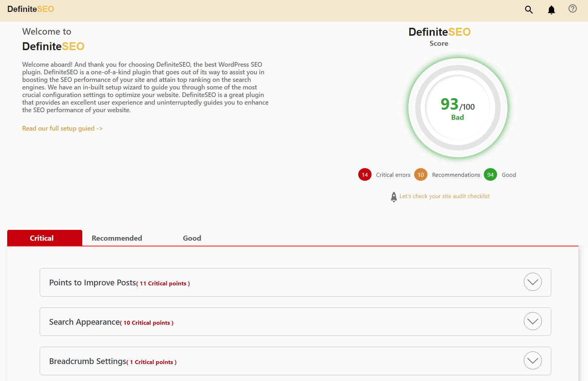
Task: Click the DefiniteSEO logo in top bar
Action: click(x=31, y=9)
